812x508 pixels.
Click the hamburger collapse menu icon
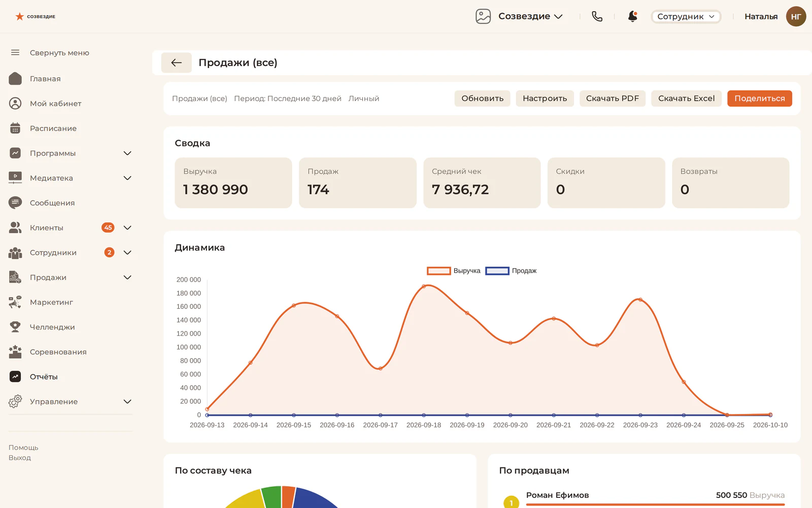click(x=15, y=52)
